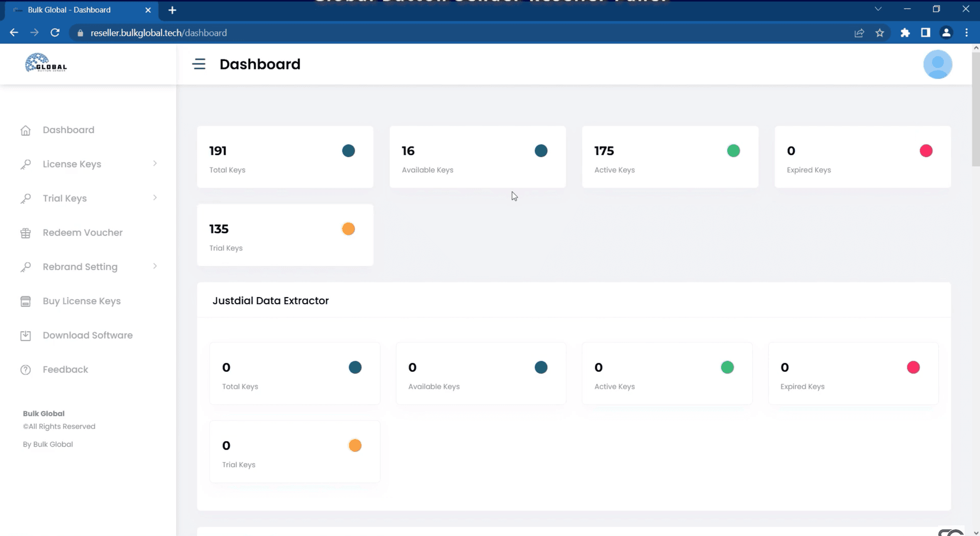Click the red dot on top Expired Keys card
This screenshot has width=980, height=536.
926,151
